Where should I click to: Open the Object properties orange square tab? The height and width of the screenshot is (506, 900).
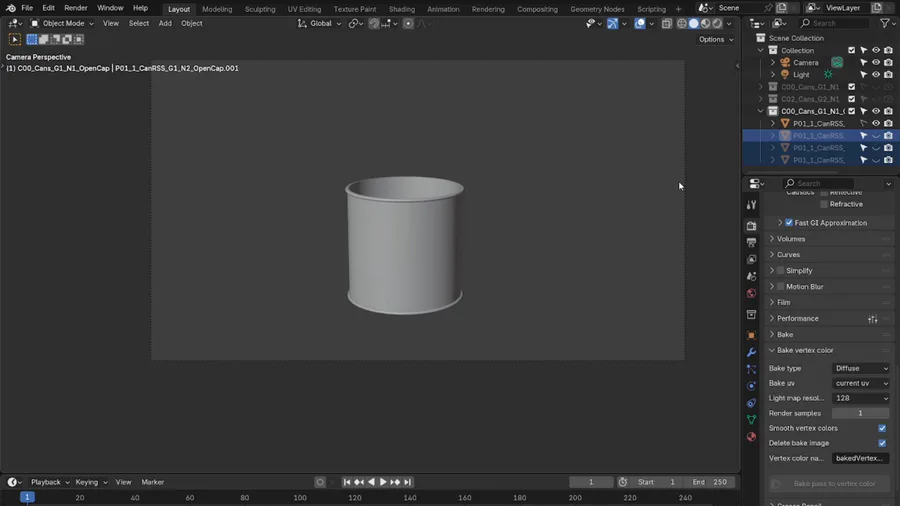(x=751, y=335)
